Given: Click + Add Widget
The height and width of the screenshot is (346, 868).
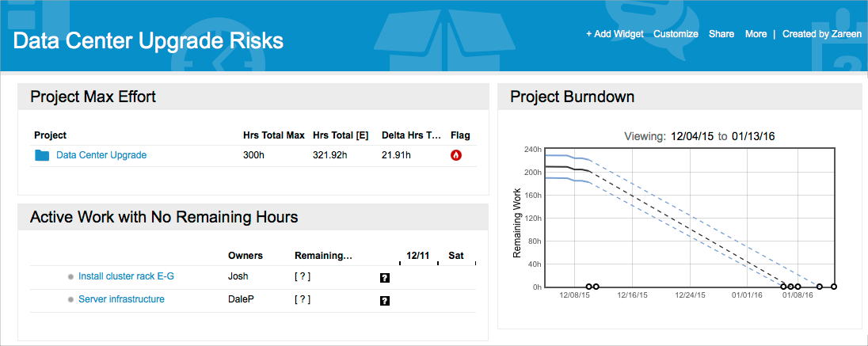Looking at the screenshot, I should point(615,34).
